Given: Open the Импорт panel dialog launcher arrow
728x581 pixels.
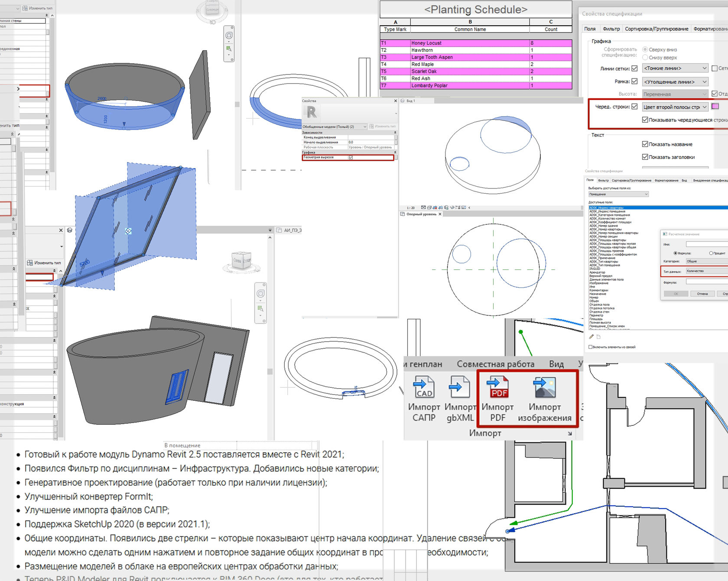Looking at the screenshot, I should [570, 433].
